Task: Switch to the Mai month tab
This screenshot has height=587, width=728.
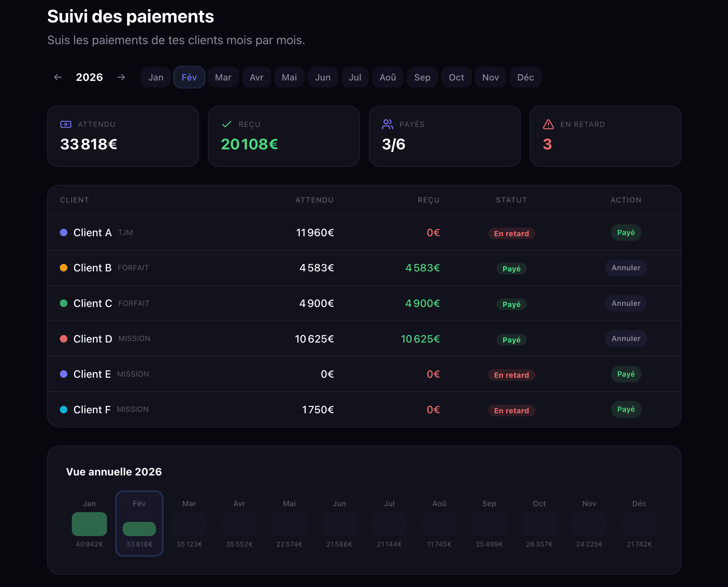Action: pyautogui.click(x=289, y=77)
